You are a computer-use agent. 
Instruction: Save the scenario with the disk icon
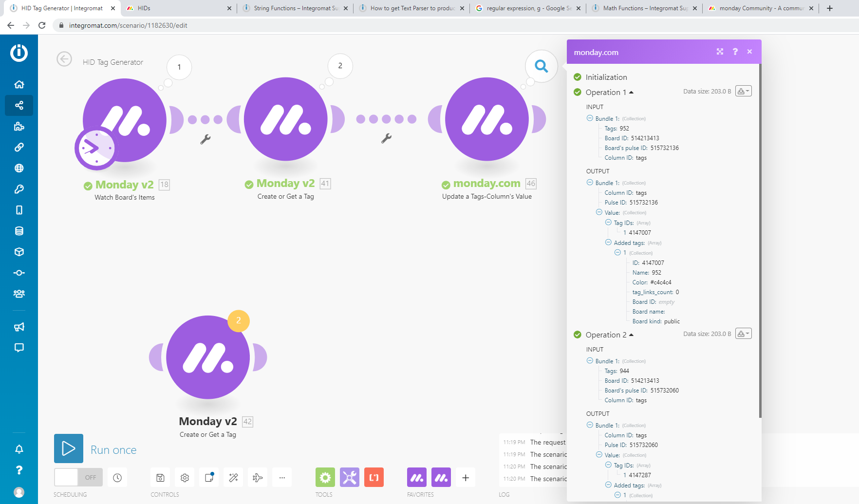160,478
